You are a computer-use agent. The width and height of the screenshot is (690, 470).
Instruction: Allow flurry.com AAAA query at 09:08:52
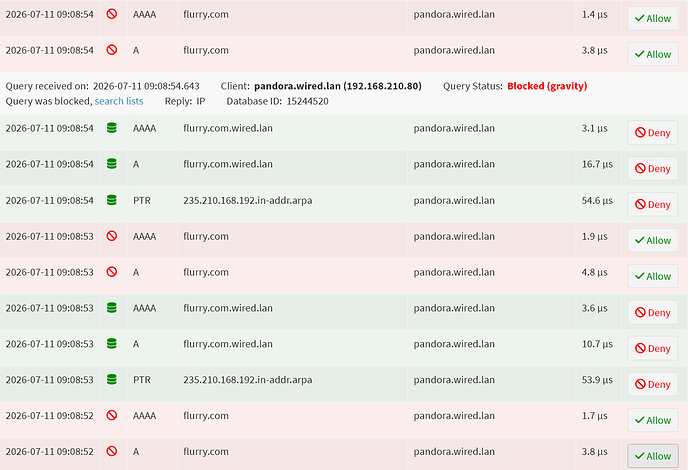pos(653,420)
